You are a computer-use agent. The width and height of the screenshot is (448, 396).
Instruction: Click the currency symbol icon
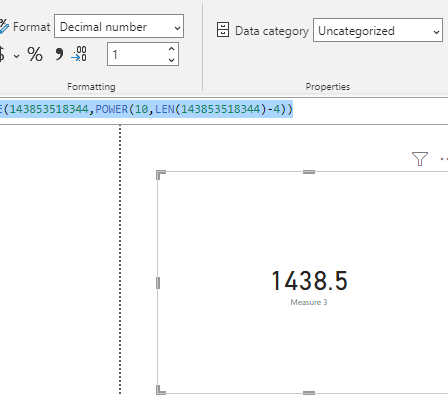click(2, 54)
